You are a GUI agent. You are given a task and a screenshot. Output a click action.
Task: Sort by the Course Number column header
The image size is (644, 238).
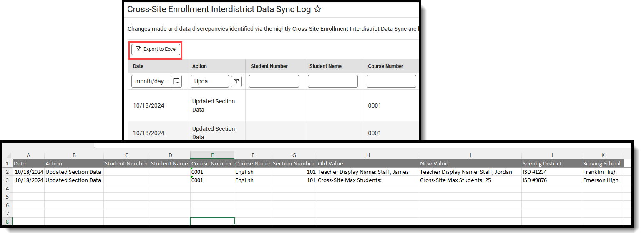tap(385, 66)
